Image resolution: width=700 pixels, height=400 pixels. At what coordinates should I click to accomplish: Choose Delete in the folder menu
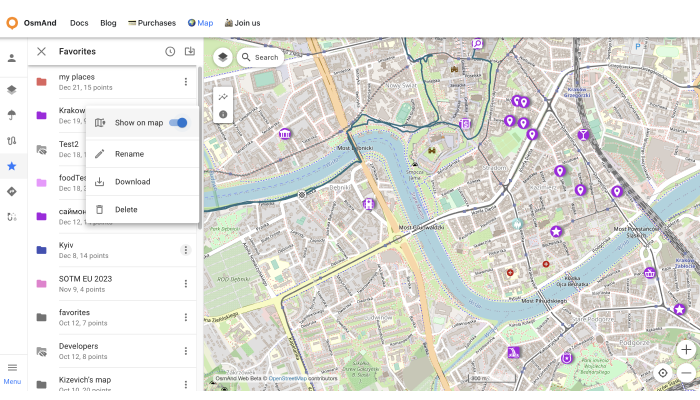126,210
